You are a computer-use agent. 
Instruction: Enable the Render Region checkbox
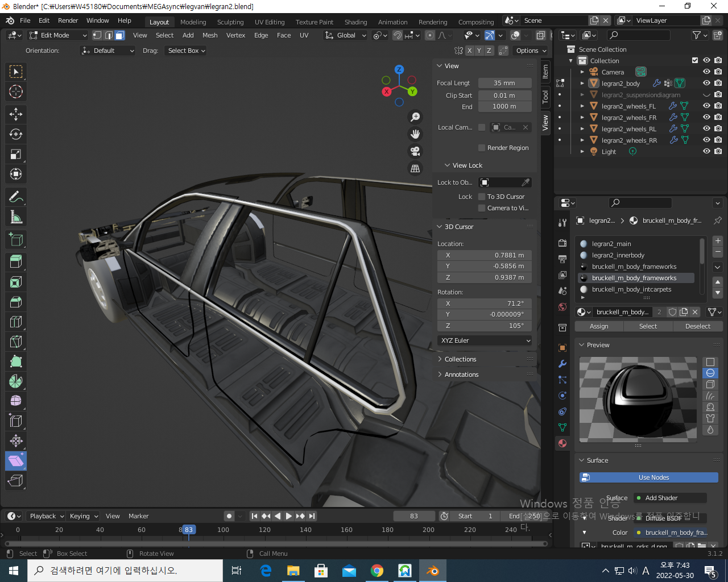click(482, 148)
